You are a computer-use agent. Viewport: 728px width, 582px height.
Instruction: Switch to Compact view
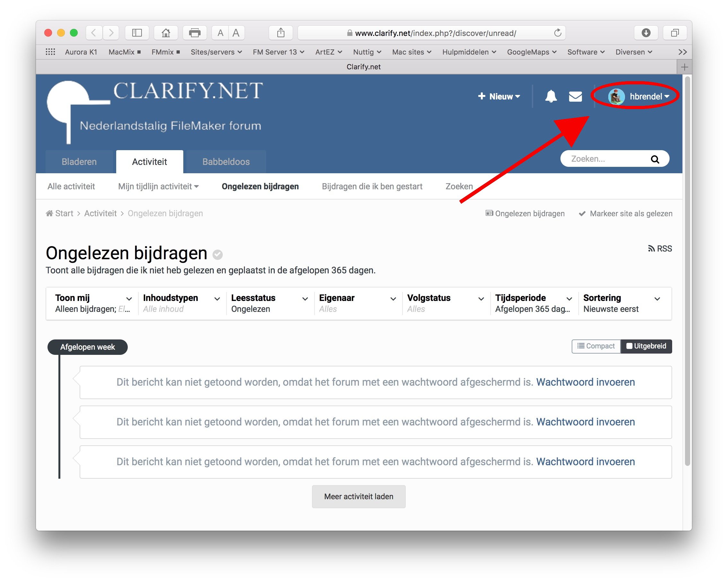[596, 347]
